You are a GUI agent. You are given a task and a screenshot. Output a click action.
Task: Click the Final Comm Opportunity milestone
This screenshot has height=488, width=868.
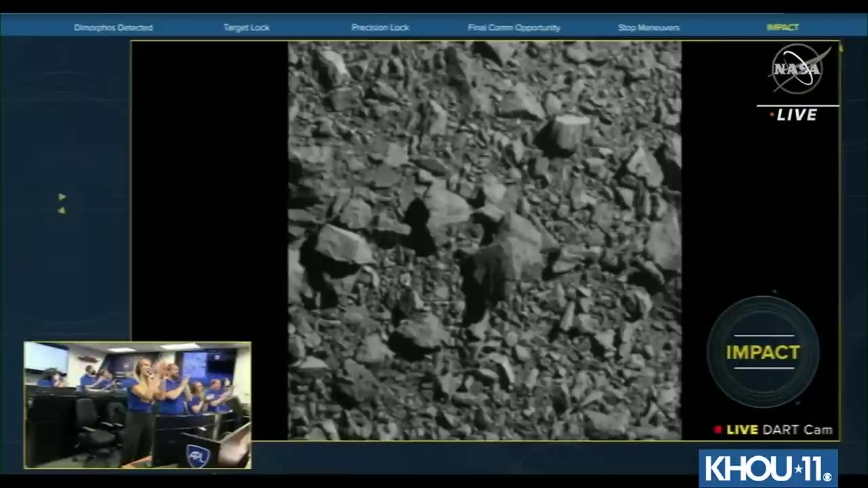514,28
